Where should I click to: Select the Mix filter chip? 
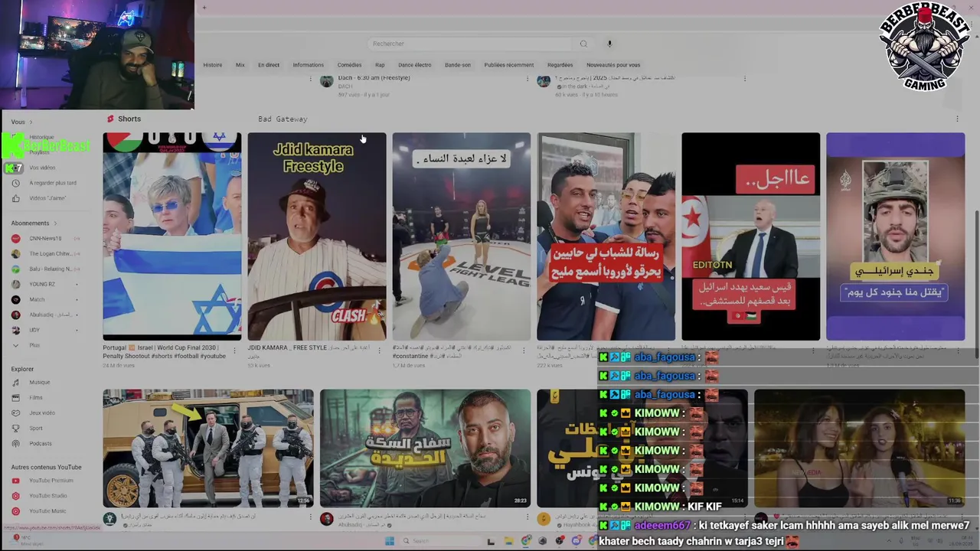[240, 65]
